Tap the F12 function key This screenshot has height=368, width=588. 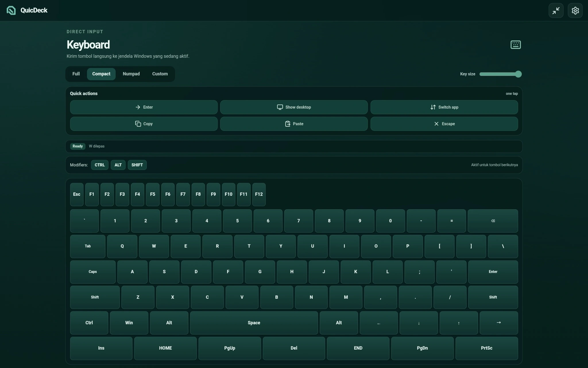tap(259, 194)
